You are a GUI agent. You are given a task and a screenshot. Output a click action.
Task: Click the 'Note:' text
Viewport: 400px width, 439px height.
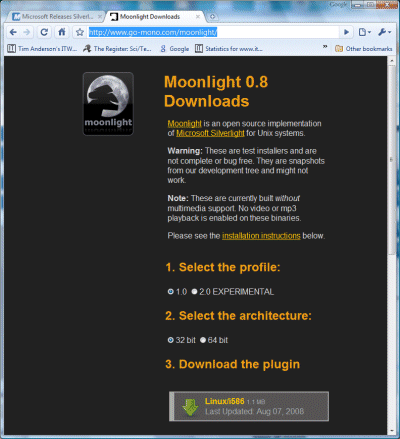click(x=178, y=198)
